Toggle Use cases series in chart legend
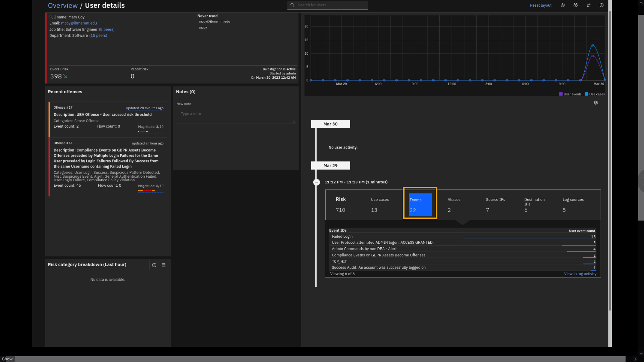This screenshot has height=362, width=644. [595, 94]
